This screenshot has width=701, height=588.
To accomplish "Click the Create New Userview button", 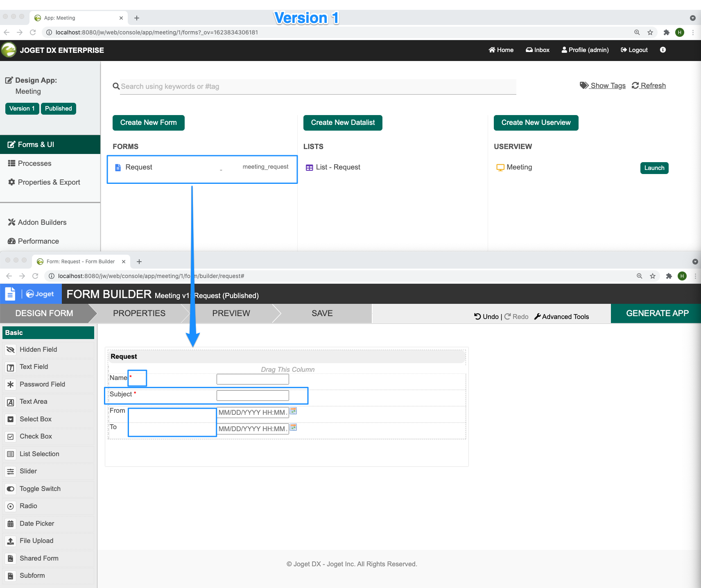I will (536, 123).
